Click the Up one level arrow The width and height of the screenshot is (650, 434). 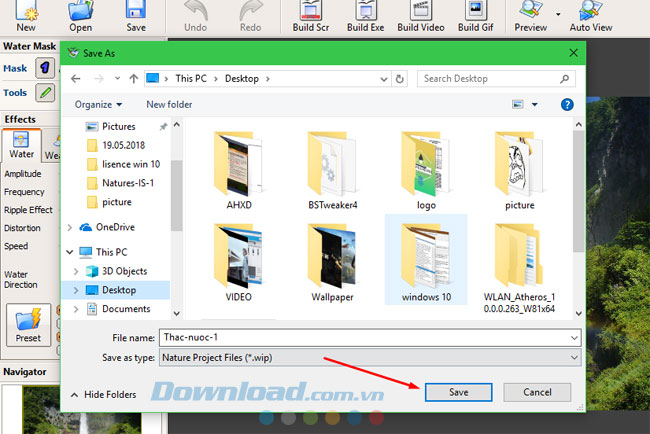pyautogui.click(x=133, y=78)
